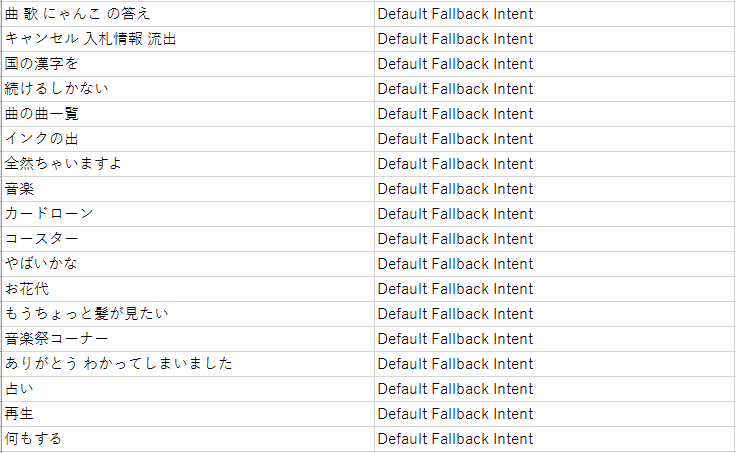Click the コースター cell

tap(188, 239)
